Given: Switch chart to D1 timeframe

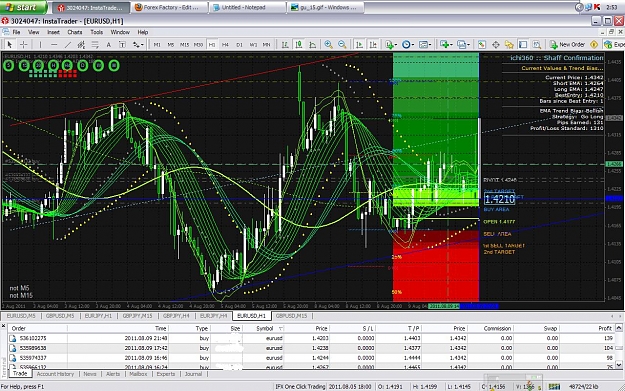Looking at the screenshot, I should click(239, 45).
